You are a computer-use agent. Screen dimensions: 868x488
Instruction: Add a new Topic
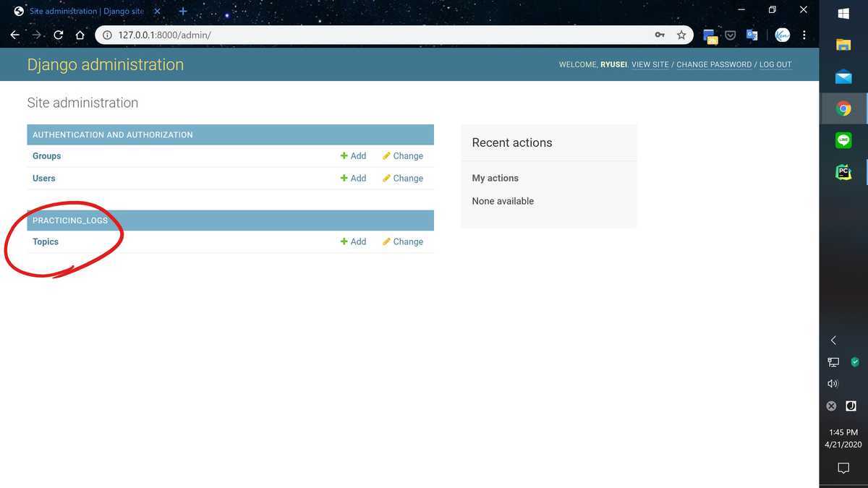[x=353, y=241]
